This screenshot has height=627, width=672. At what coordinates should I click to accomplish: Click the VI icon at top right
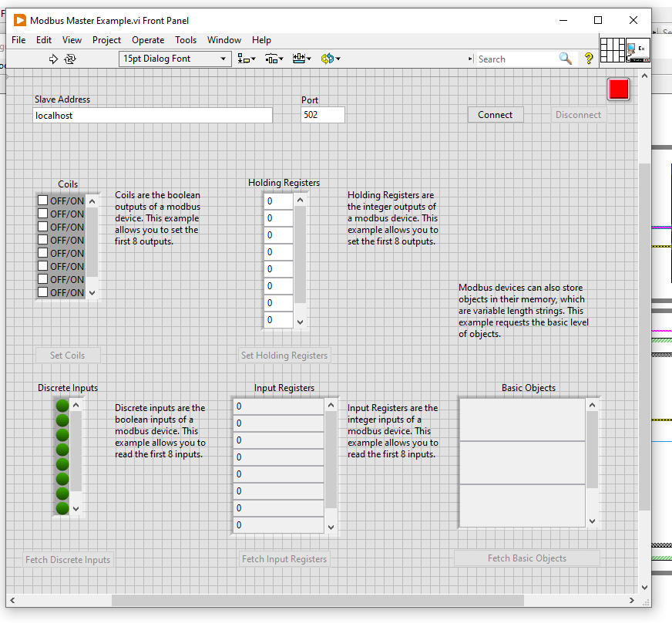(638, 50)
